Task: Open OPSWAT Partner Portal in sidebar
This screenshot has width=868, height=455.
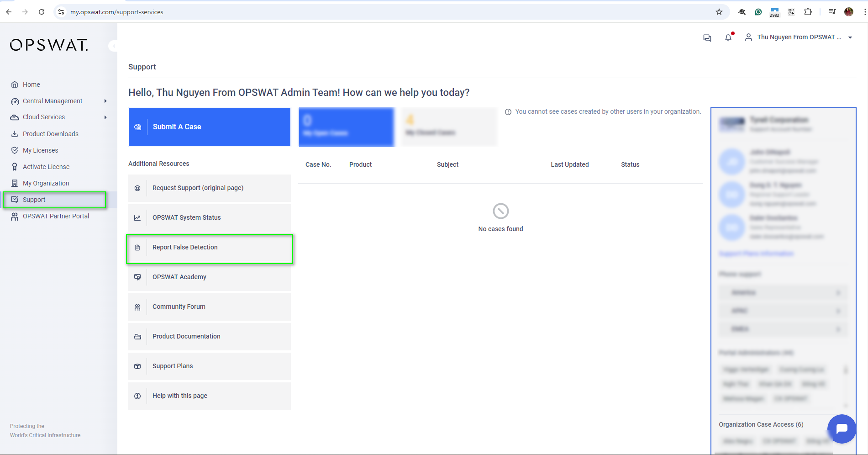Action: [56, 216]
